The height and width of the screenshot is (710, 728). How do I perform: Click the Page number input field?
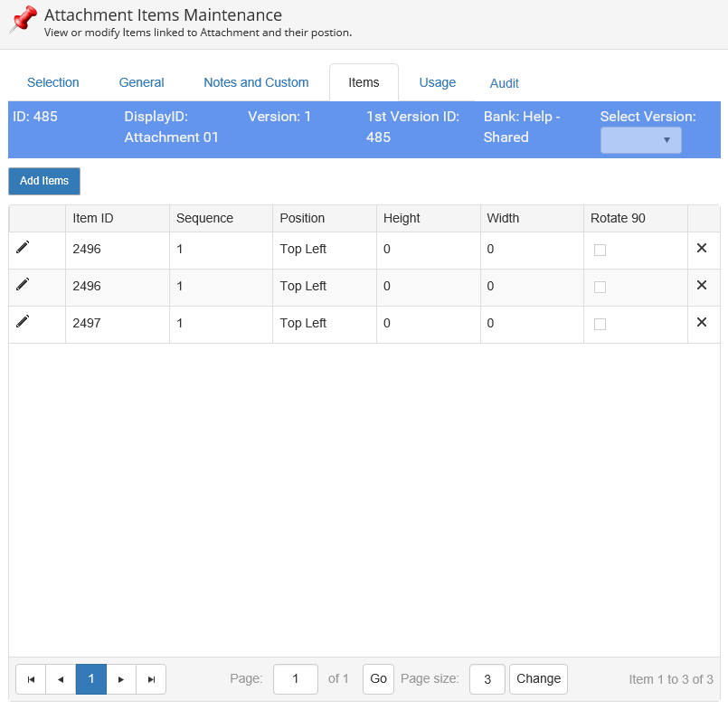pyautogui.click(x=295, y=679)
